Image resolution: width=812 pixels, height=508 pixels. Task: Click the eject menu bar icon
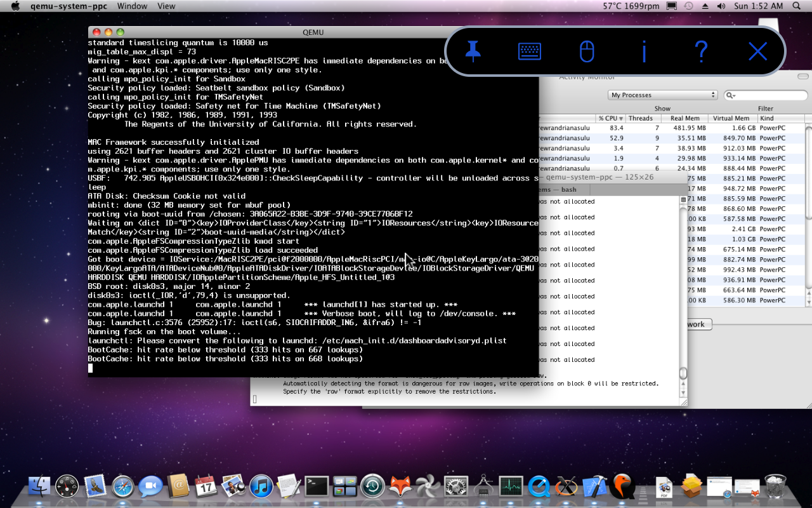point(705,6)
